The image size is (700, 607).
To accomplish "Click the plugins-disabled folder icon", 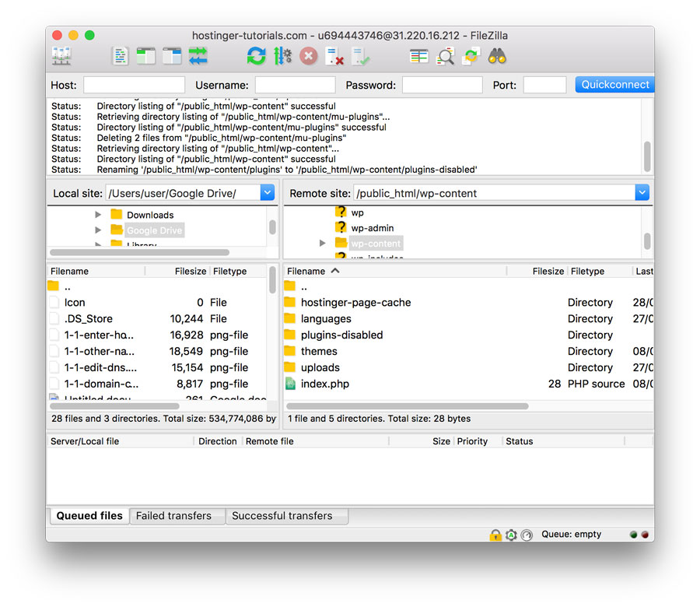I will (x=290, y=335).
